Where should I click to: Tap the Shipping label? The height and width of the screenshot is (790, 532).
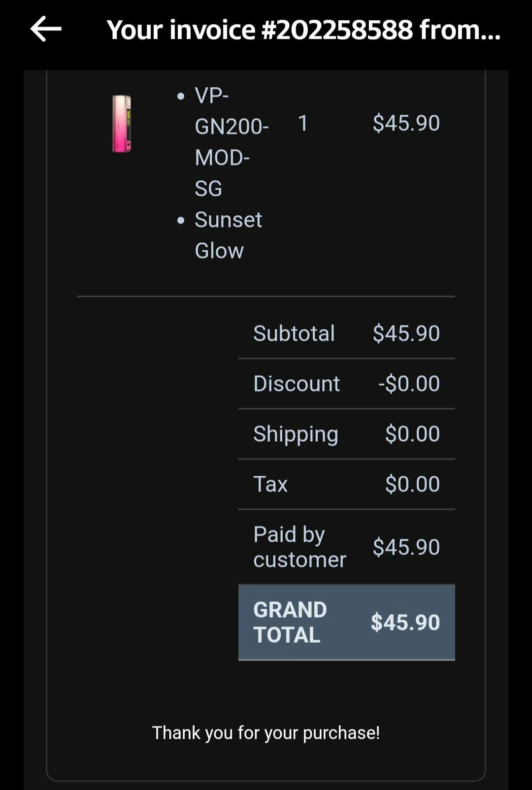tap(296, 434)
